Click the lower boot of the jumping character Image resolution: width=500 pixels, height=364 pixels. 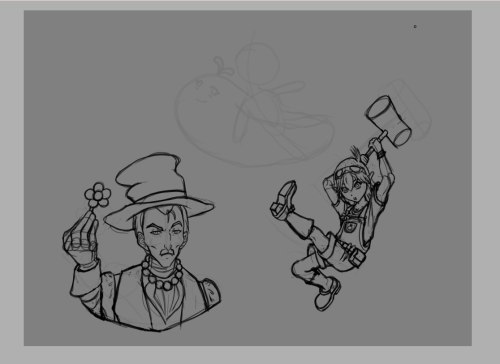(327, 294)
